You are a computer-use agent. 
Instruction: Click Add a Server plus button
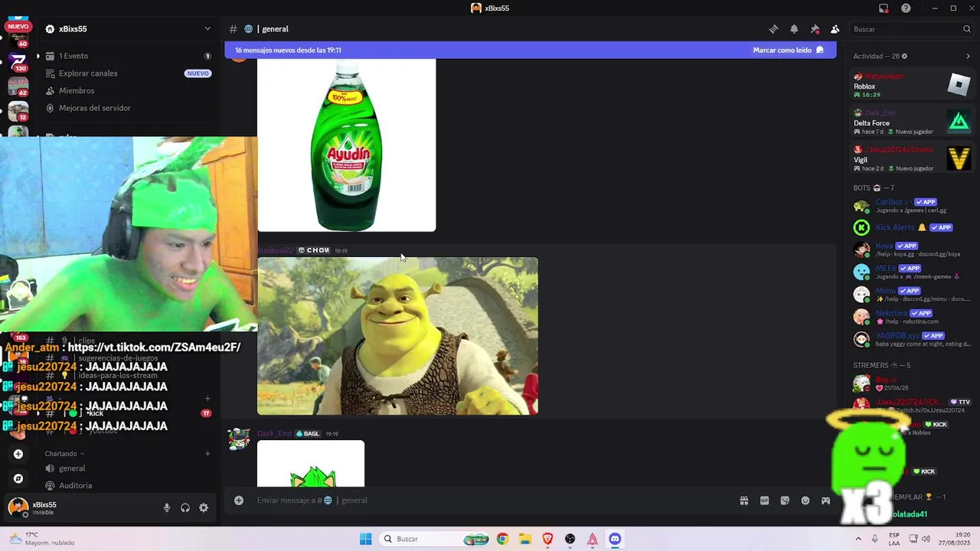(x=18, y=454)
